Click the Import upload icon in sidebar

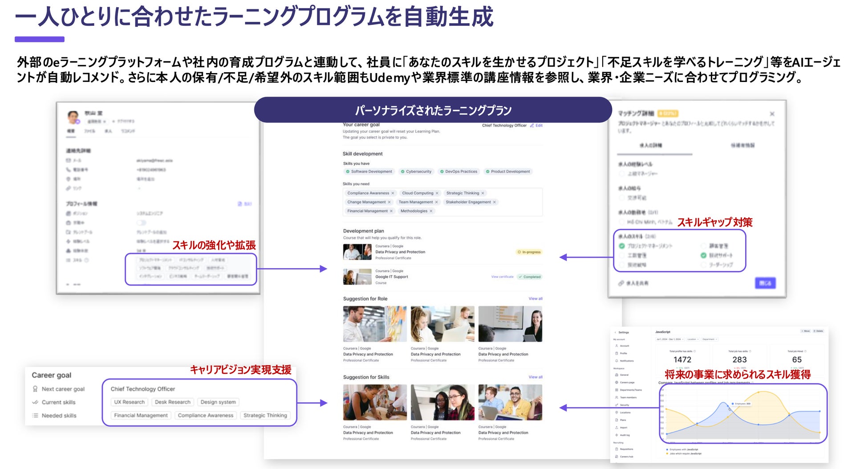pos(621,428)
